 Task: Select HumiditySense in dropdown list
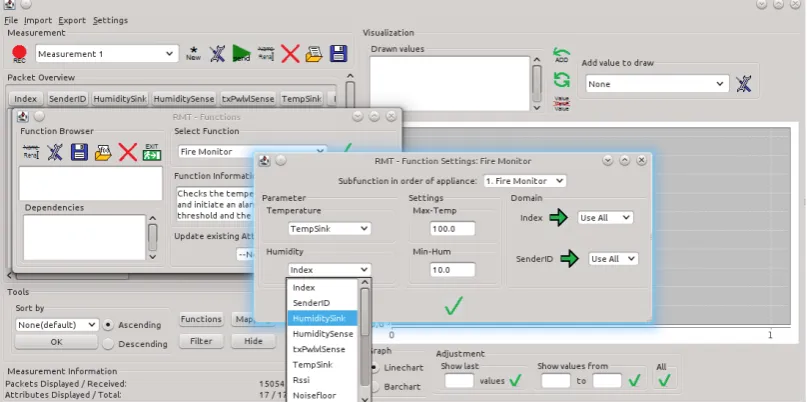click(x=322, y=334)
